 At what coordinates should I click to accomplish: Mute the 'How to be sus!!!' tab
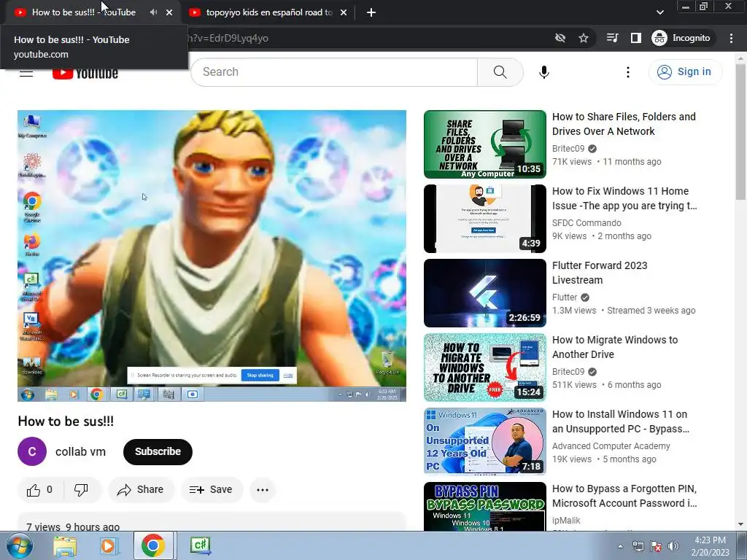click(x=153, y=12)
